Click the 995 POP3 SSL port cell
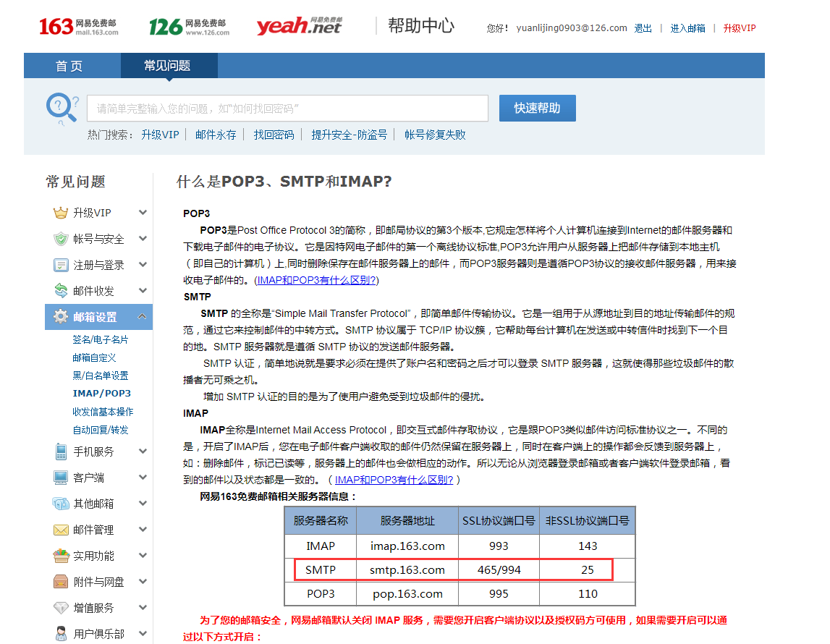This screenshot has width=830, height=644. coord(499,594)
